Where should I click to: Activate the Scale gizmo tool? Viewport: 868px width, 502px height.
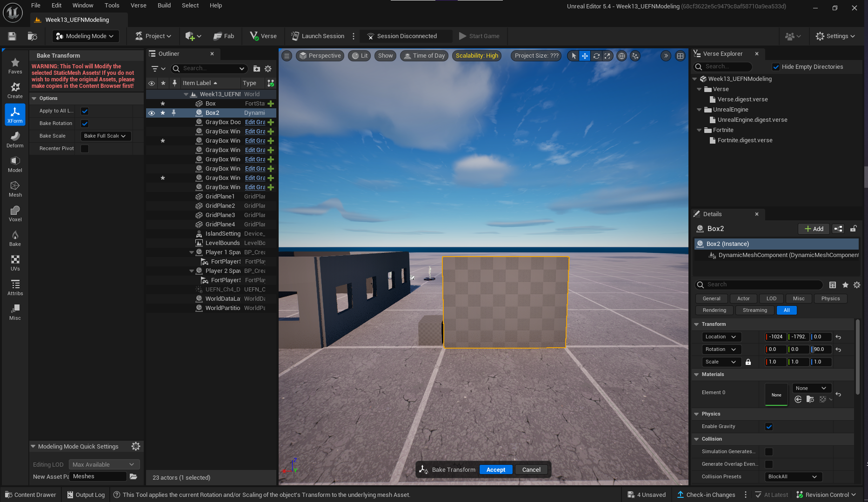pyautogui.click(x=608, y=56)
